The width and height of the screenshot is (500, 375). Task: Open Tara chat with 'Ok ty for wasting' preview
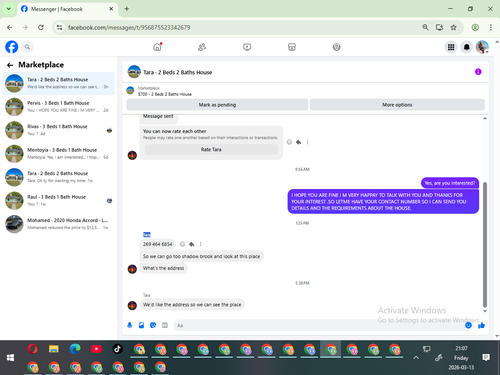pyautogui.click(x=59, y=177)
